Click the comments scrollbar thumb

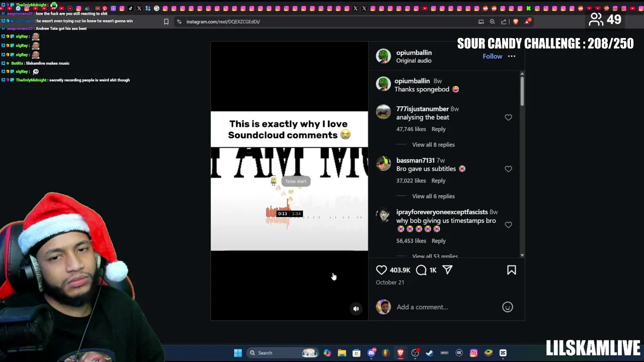(x=522, y=91)
